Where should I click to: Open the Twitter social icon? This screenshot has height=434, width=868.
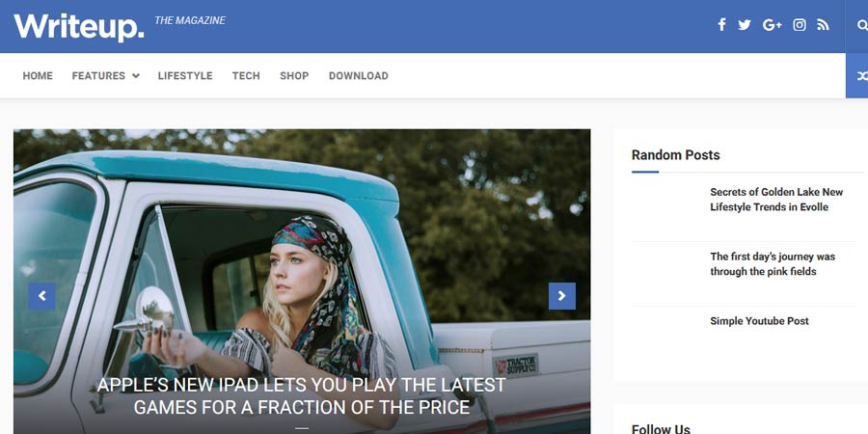[745, 24]
